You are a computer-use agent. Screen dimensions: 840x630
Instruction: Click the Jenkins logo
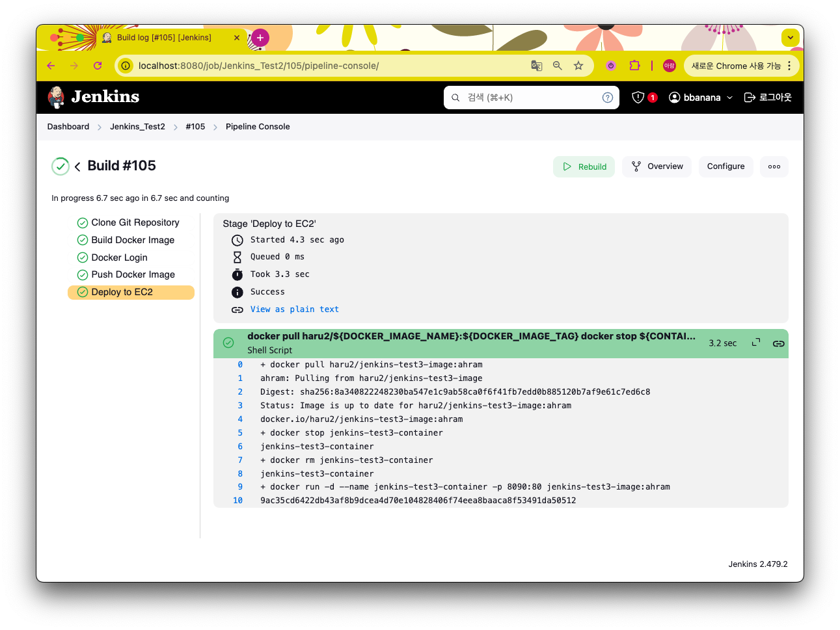click(94, 97)
